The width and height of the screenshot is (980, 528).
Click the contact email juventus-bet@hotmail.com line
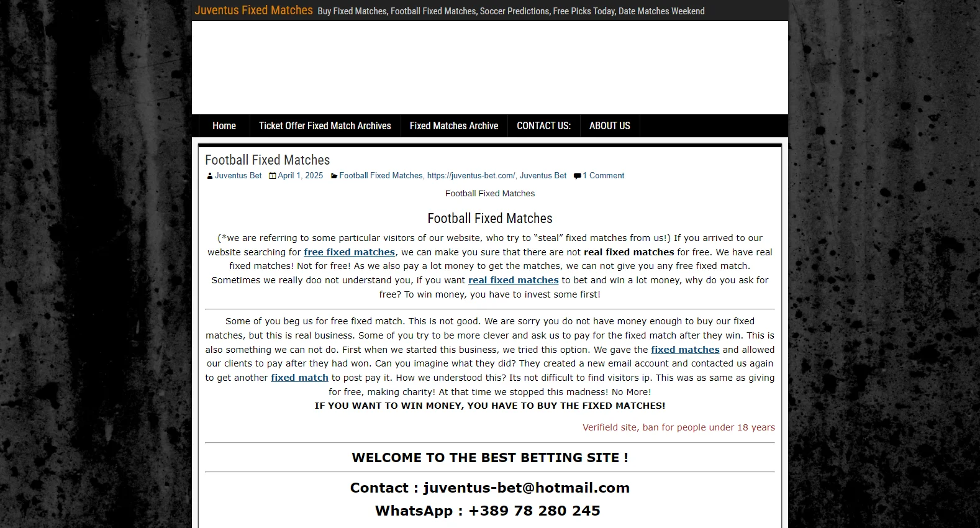point(490,488)
